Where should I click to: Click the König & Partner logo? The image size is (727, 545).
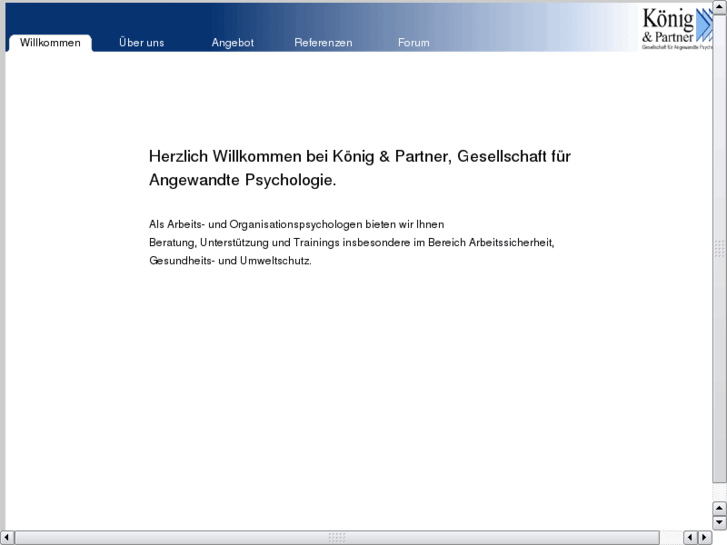tap(677, 28)
